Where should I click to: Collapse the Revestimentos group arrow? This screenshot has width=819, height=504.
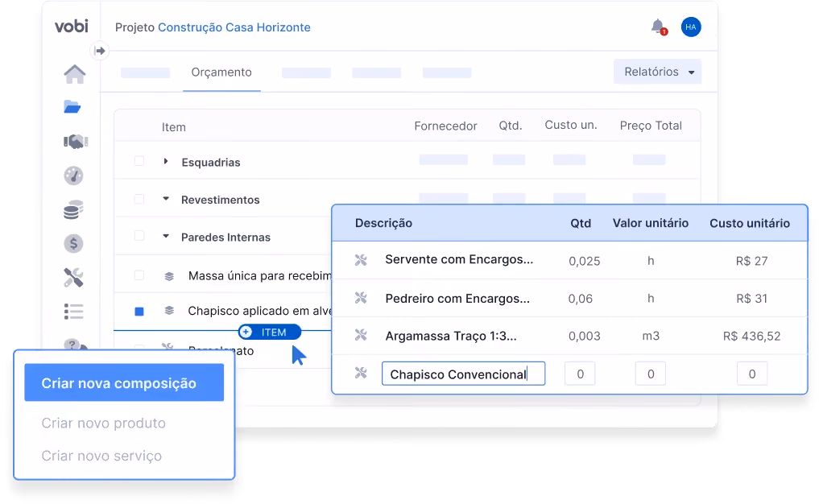pyautogui.click(x=166, y=199)
